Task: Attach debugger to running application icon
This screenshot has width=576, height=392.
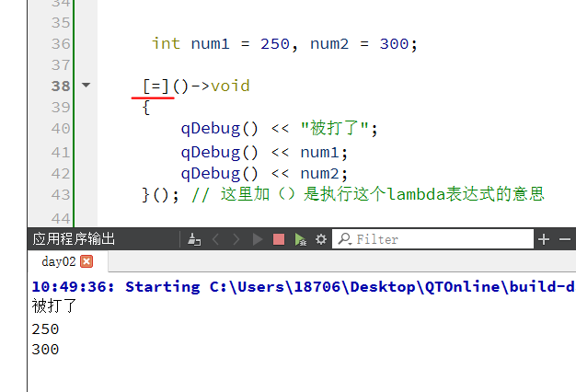Action: [301, 239]
